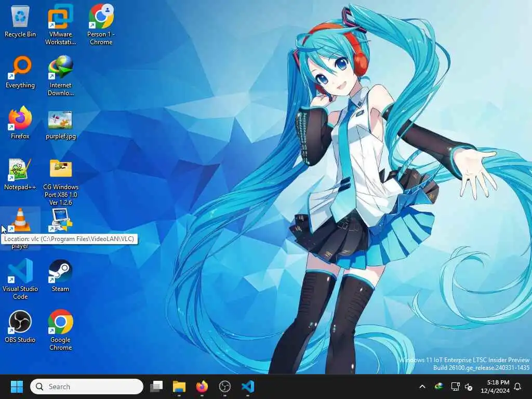Select the VLC media player shortcut
532x399 pixels.
(20, 228)
